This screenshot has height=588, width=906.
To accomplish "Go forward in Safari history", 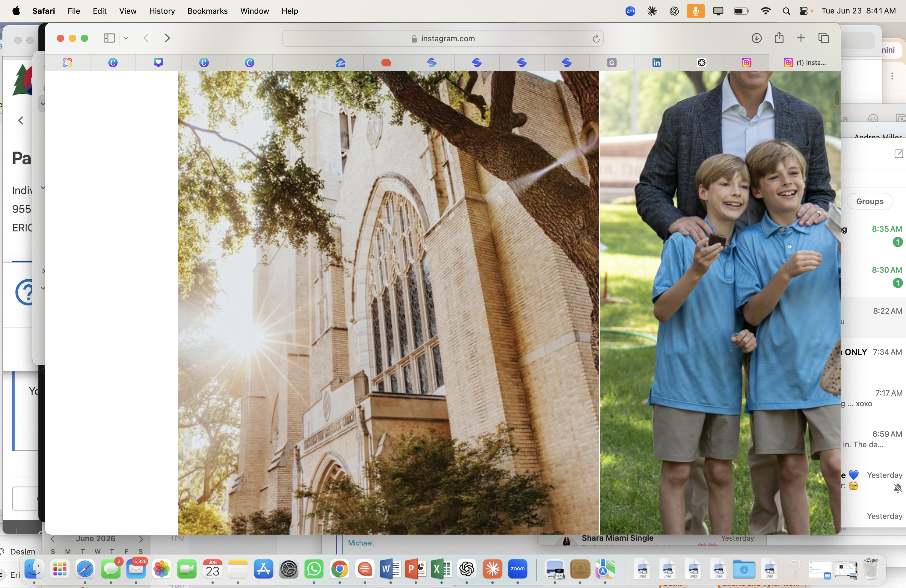I will coord(167,38).
